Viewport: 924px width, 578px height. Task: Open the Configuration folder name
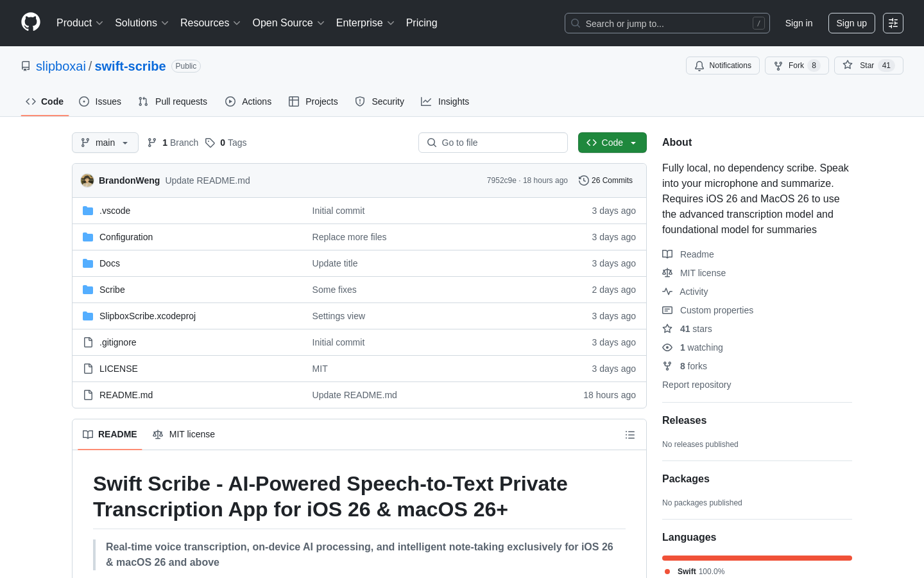point(126,237)
